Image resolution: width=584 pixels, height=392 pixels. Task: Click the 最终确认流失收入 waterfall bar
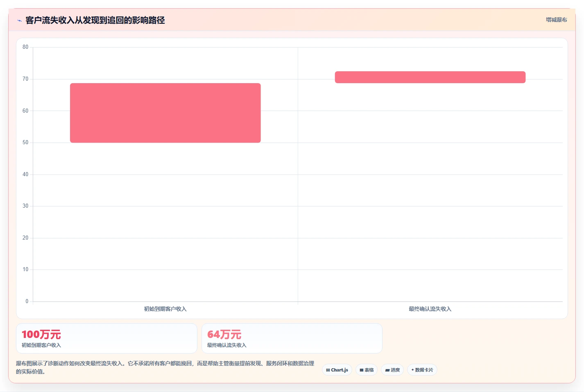coord(430,77)
